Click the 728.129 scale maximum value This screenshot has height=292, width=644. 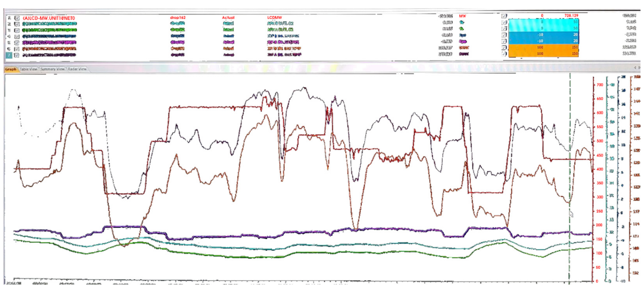click(571, 16)
